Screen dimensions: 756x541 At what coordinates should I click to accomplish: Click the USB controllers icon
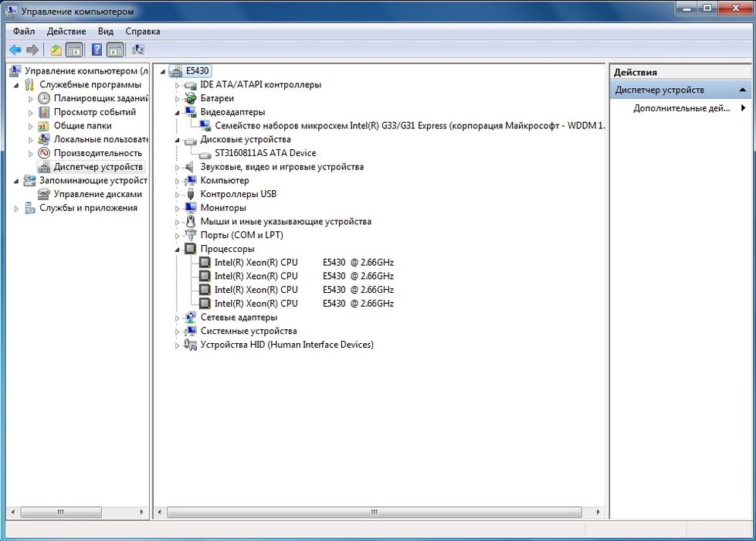(x=191, y=194)
